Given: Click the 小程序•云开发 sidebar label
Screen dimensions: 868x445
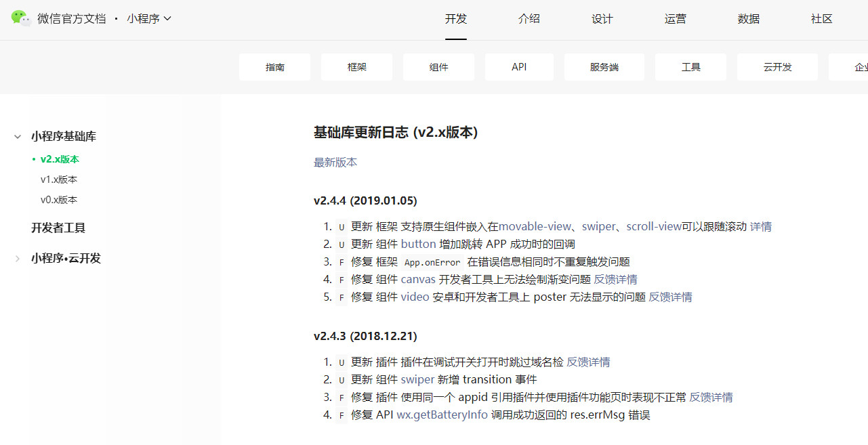Looking at the screenshot, I should coord(66,259).
